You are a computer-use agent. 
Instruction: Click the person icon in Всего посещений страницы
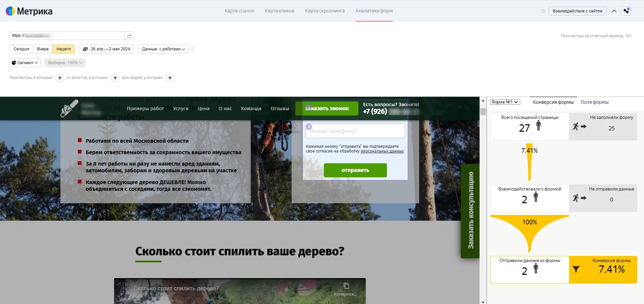click(538, 126)
